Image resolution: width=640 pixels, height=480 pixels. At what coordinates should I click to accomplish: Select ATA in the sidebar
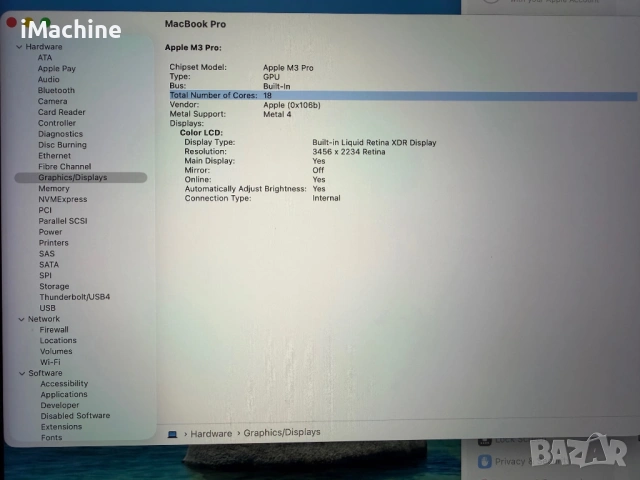pos(45,58)
